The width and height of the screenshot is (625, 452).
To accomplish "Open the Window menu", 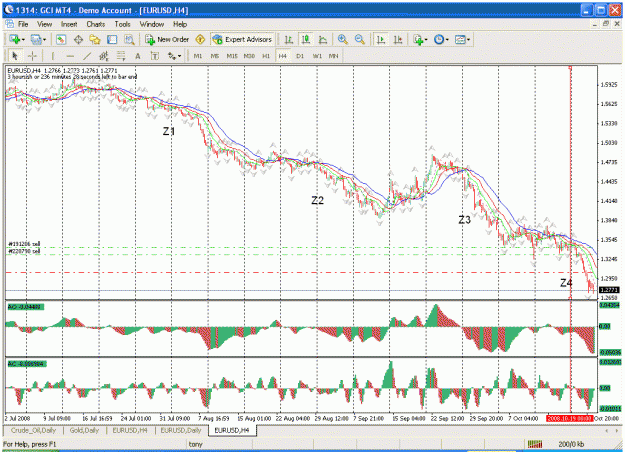I will coord(152,24).
